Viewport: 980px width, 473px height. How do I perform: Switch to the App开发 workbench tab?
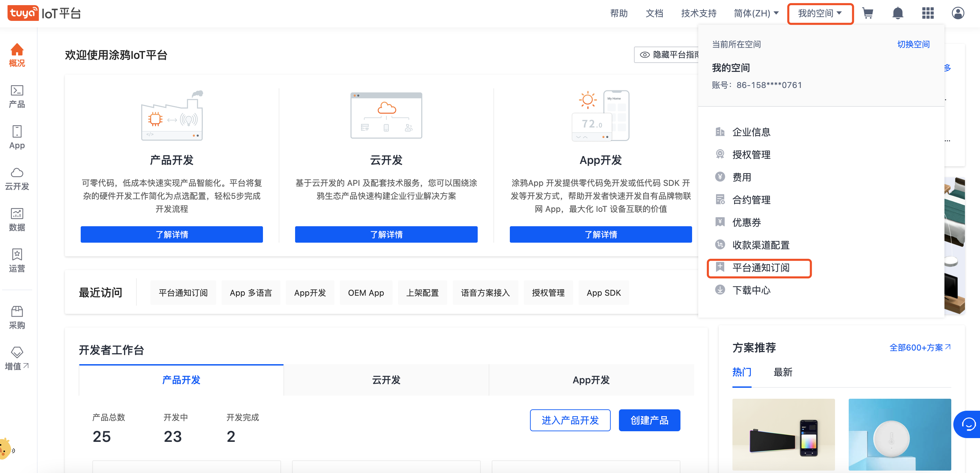[591, 380]
